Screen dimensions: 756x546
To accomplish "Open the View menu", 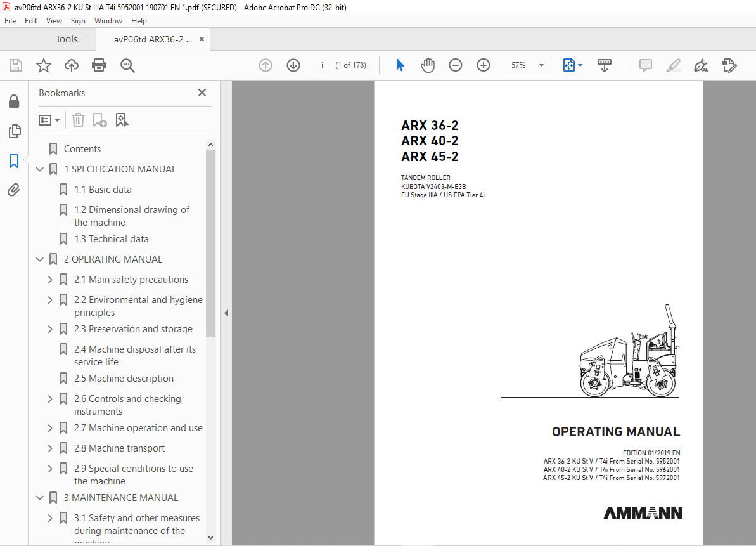I will click(54, 21).
